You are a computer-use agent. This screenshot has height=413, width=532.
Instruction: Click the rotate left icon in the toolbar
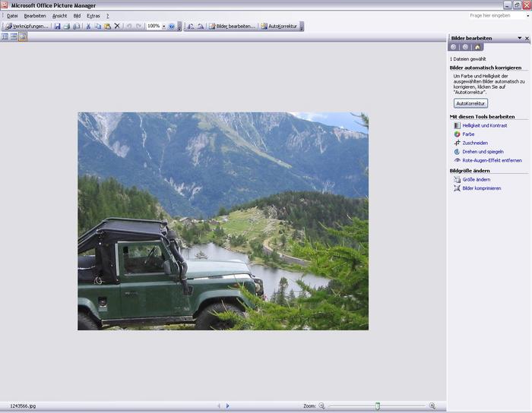(191, 26)
